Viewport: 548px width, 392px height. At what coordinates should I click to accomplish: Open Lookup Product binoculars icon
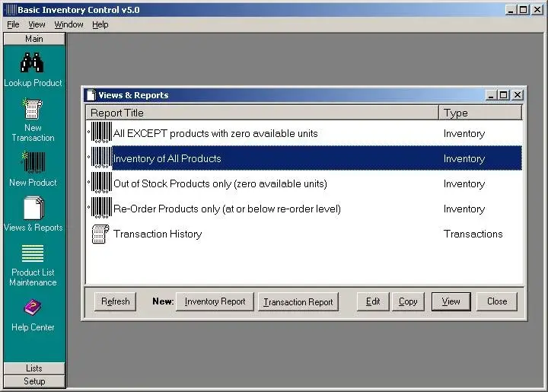32,62
